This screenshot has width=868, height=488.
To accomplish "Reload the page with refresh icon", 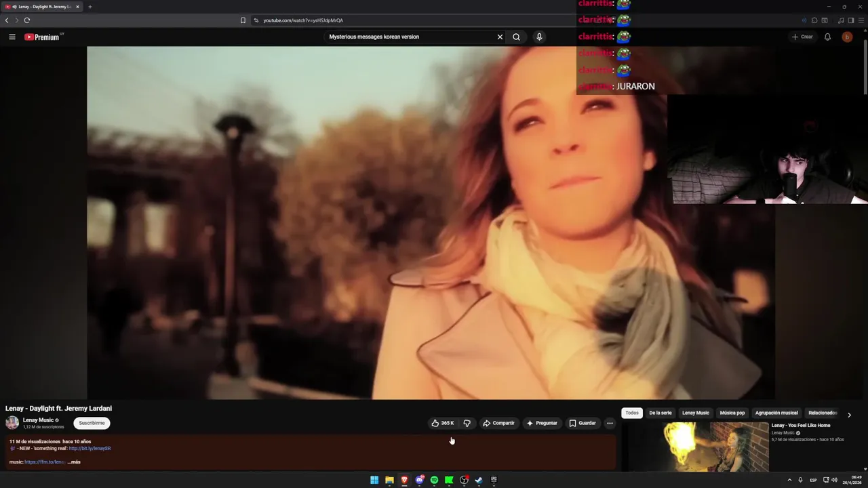I will coord(27,20).
